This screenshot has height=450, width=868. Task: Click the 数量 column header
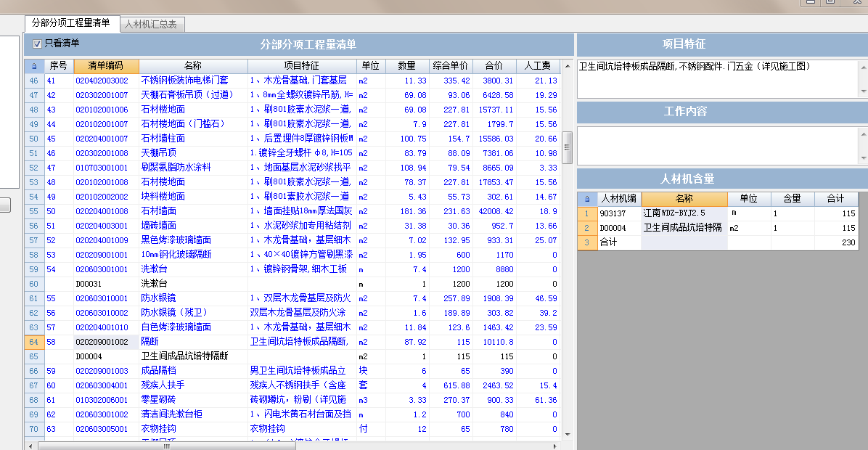[406, 66]
